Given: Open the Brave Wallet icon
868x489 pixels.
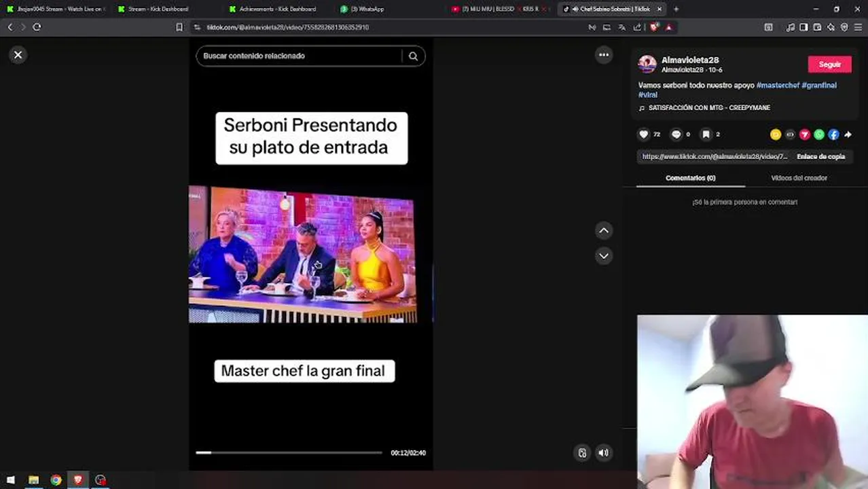Looking at the screenshot, I should [x=817, y=27].
